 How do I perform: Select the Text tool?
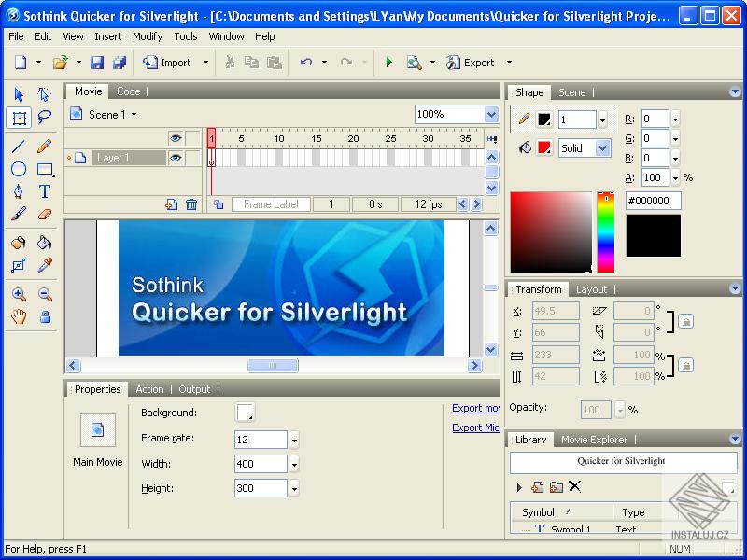(44, 191)
